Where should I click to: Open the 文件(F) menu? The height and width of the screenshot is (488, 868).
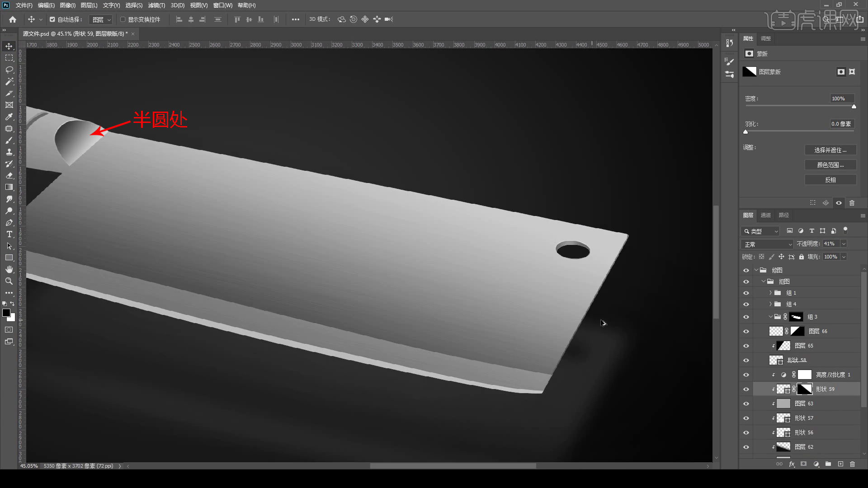[24, 5]
